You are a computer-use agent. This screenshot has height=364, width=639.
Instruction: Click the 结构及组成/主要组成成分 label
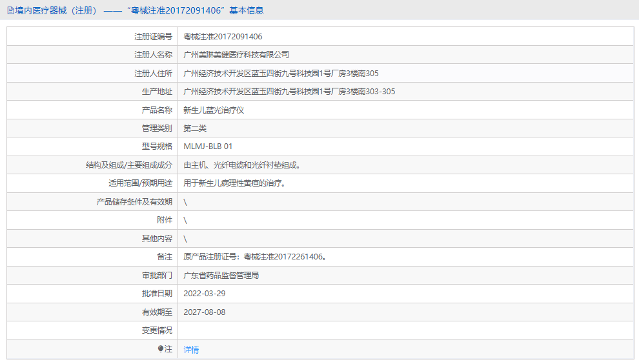[129, 165]
